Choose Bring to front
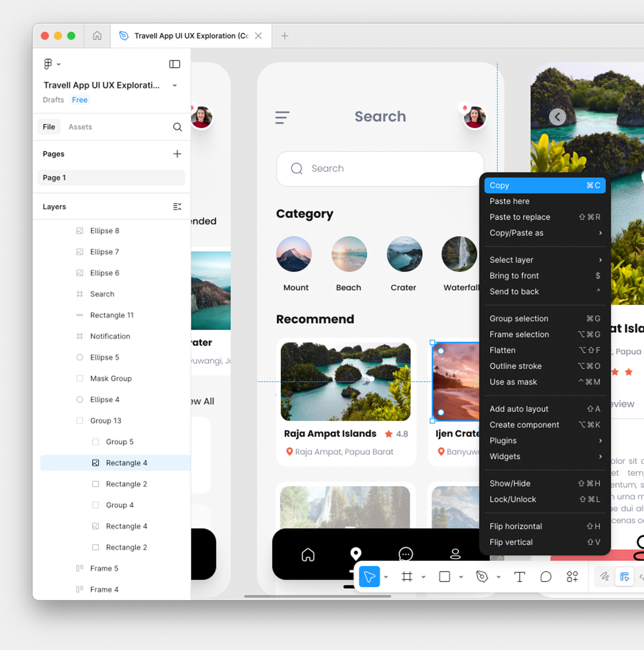 pos(545,276)
